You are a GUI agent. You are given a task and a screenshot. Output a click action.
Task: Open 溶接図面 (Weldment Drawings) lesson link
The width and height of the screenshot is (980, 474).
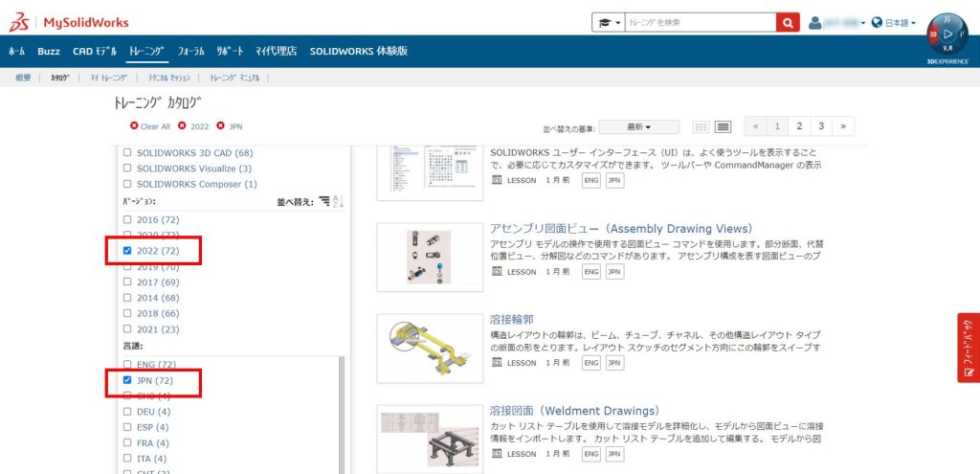pos(574,411)
